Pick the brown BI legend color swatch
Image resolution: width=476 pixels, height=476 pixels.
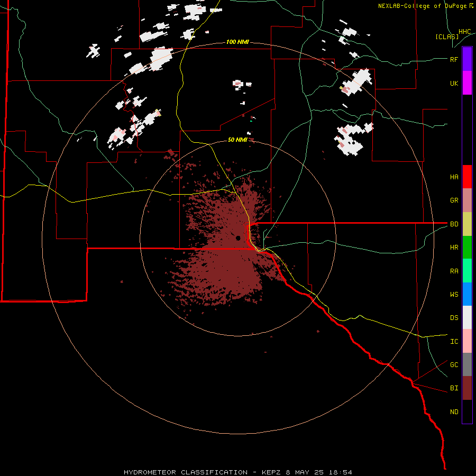[467, 388]
